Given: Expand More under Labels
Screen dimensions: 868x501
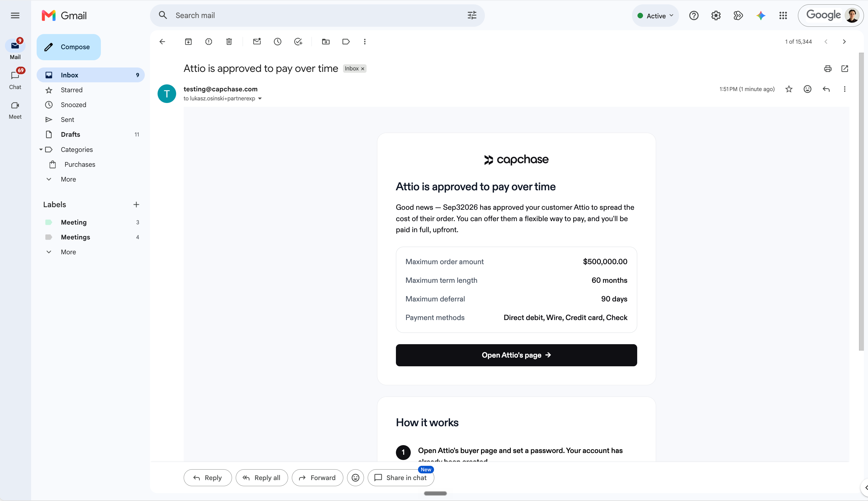Looking at the screenshot, I should click(68, 252).
